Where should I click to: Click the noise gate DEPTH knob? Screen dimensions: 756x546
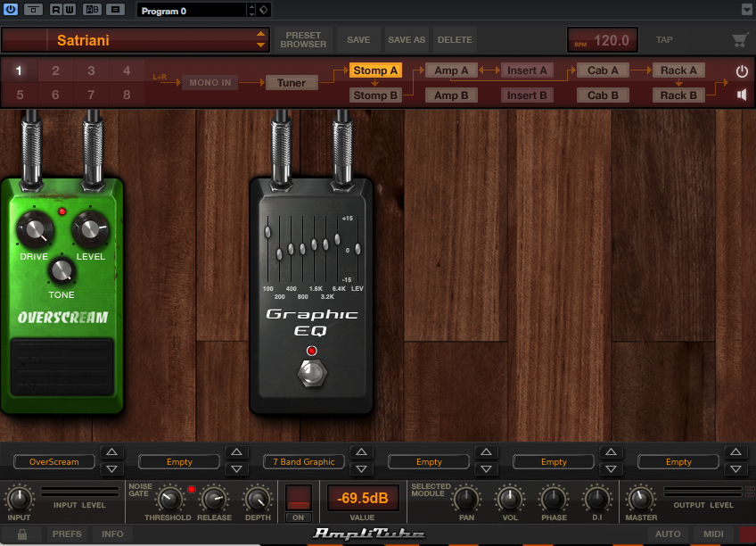pyautogui.click(x=258, y=499)
